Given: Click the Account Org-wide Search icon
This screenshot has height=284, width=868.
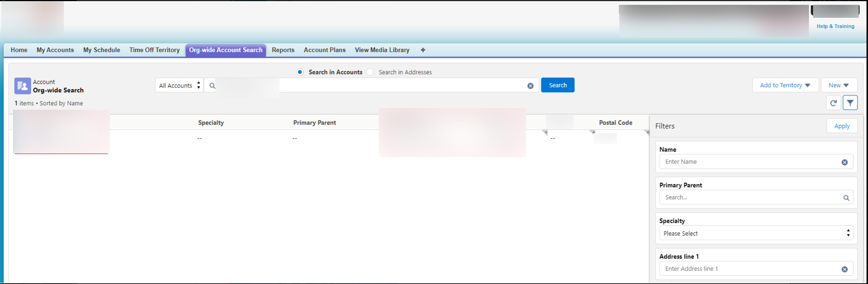Looking at the screenshot, I should (x=22, y=86).
